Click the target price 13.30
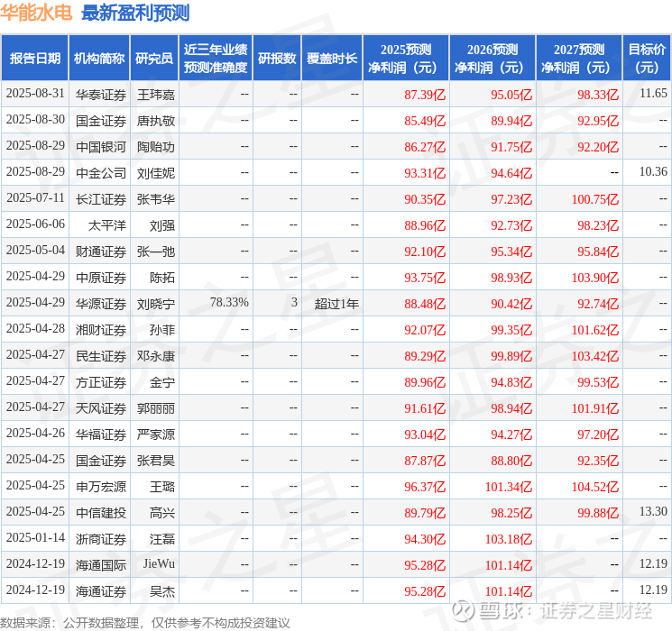This screenshot has height=631, width=672. pyautogui.click(x=653, y=511)
